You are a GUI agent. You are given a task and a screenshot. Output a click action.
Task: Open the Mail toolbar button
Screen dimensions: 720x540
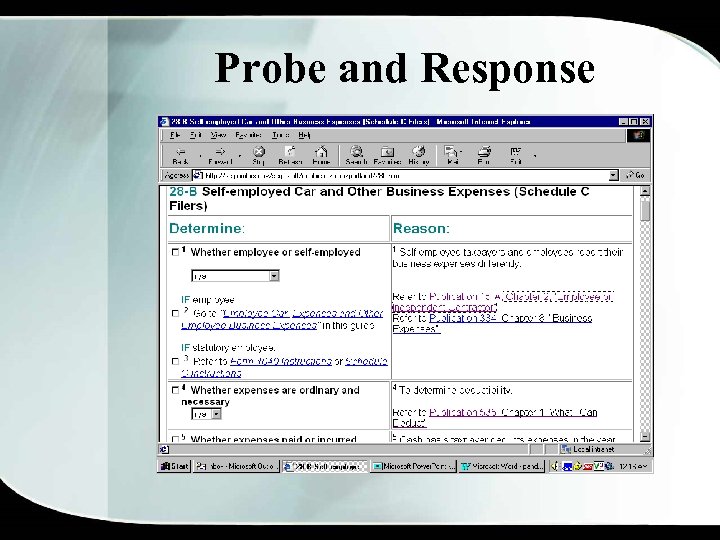[x=452, y=156]
